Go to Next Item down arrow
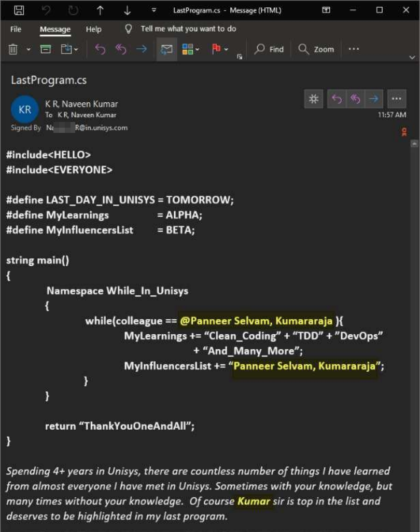Screen dimensions: 420x532 coord(127,10)
